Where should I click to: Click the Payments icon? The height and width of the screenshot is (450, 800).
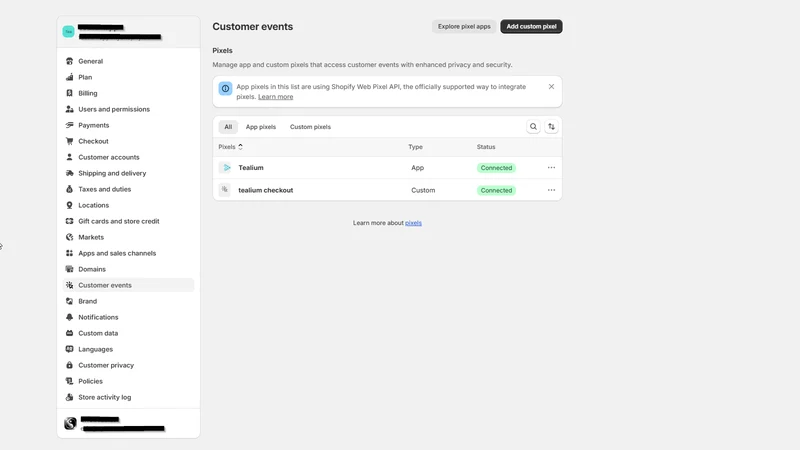[x=69, y=125]
